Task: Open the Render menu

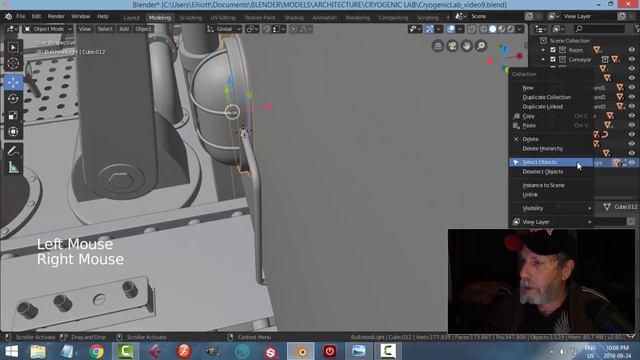Action: coord(56,16)
